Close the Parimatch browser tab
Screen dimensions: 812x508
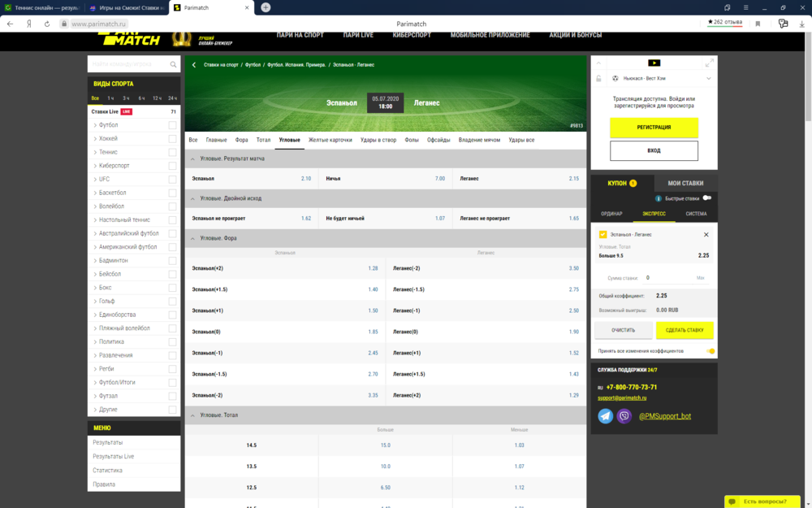[247, 8]
